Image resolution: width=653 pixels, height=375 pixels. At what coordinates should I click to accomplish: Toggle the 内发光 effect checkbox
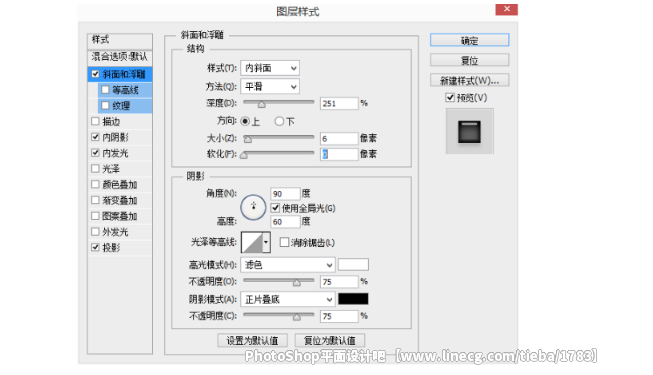(x=95, y=152)
